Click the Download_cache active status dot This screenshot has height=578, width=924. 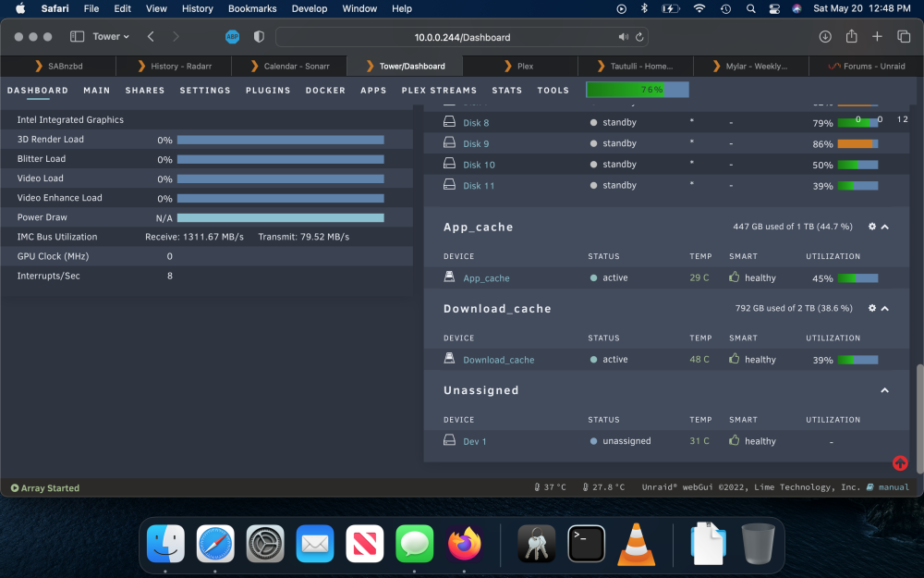click(x=593, y=359)
